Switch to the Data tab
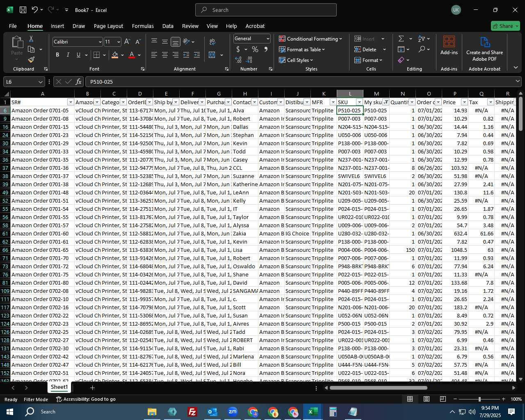The image size is (525, 420). [x=168, y=26]
